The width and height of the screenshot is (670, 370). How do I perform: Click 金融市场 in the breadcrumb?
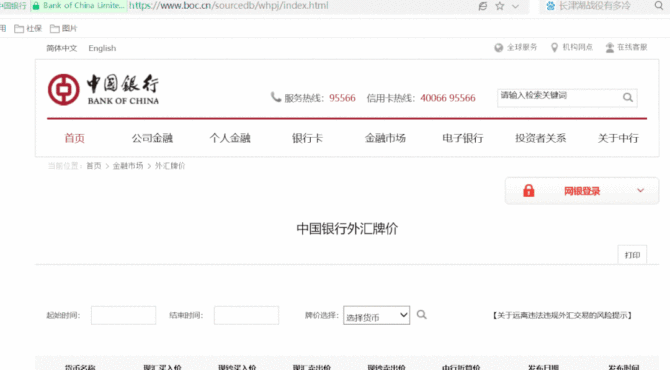coord(128,166)
